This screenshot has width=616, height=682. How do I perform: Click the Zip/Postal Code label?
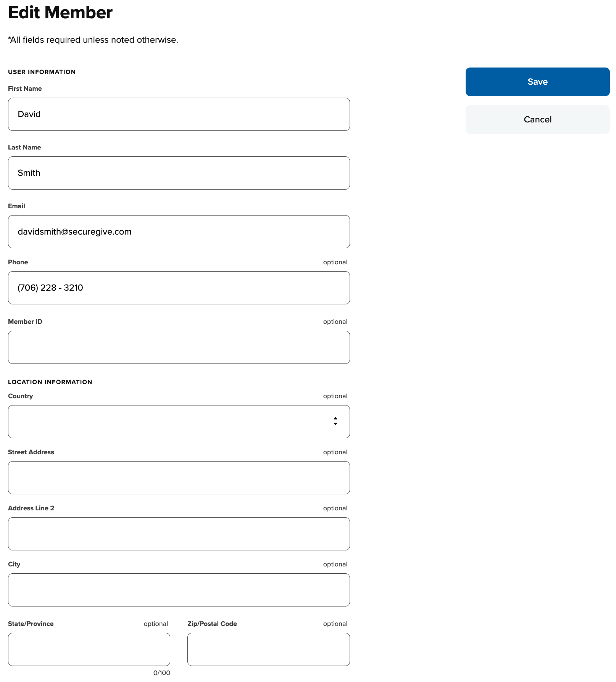click(x=212, y=624)
